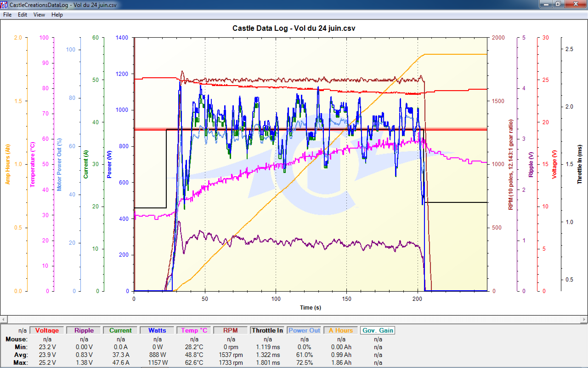
Task: Click the Avg power out value '61.0%'
Action: [x=304, y=355]
